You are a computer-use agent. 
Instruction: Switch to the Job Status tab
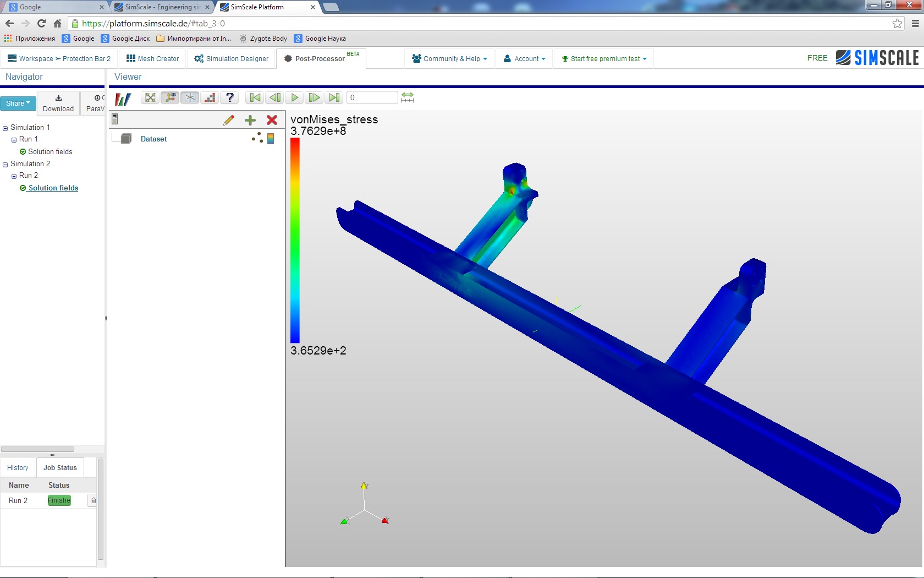[60, 467]
